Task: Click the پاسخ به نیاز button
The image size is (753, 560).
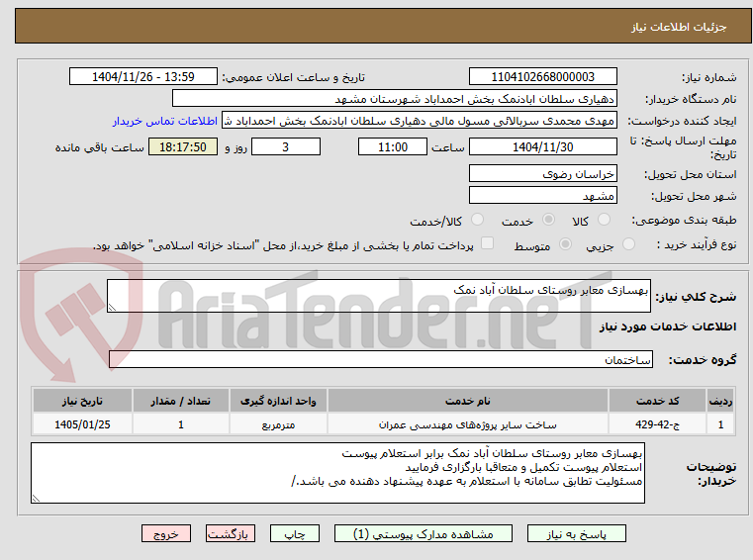Action: [x=576, y=533]
